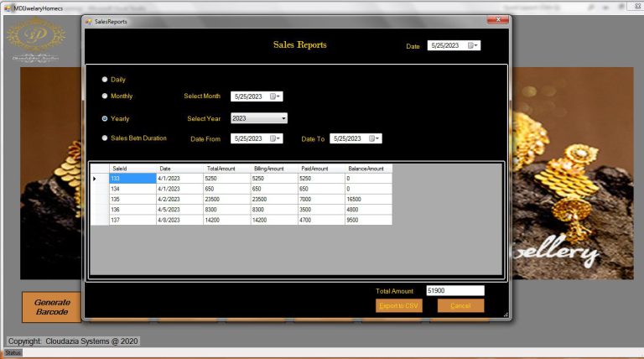The height and width of the screenshot is (359, 644).
Task: Select the Sales Betn Duration radio button
Action: [x=105, y=138]
